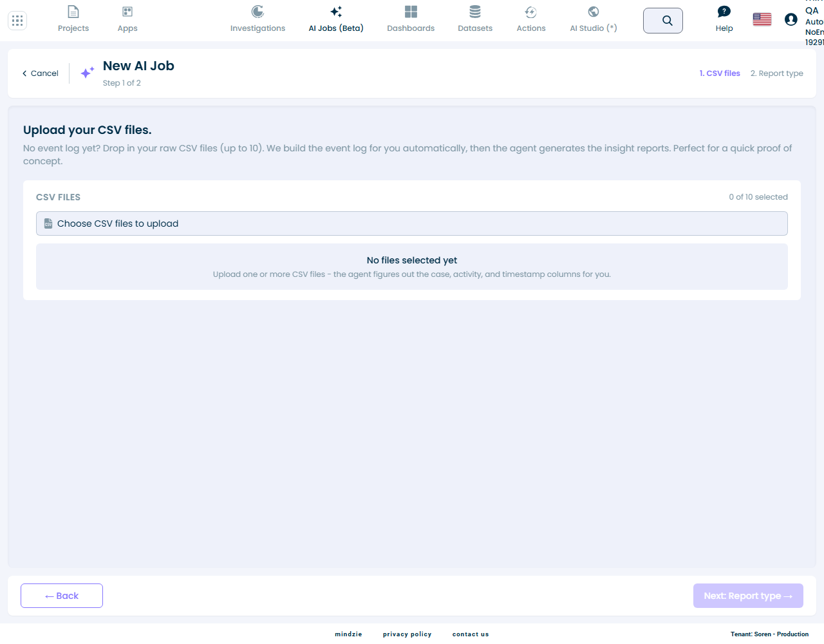The width and height of the screenshot is (824, 644).
Task: Open the Projects menu label
Action: click(73, 28)
